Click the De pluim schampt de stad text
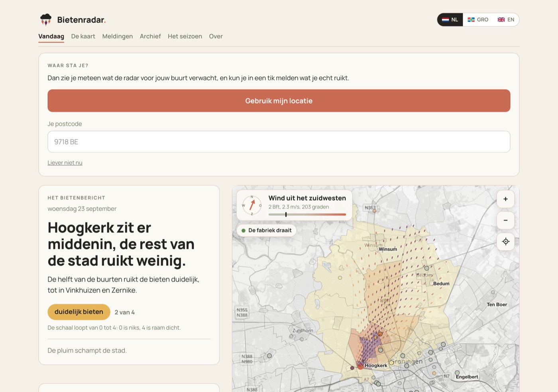The image size is (558, 392). 87,351
